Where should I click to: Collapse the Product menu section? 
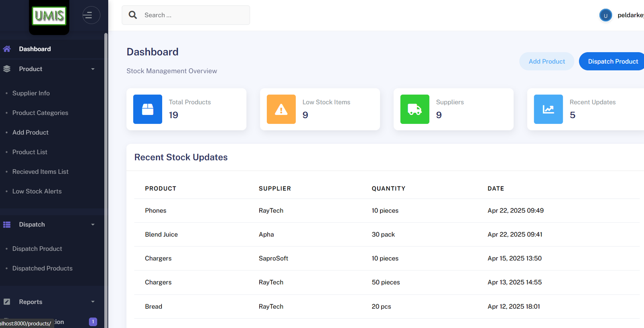tap(93, 69)
